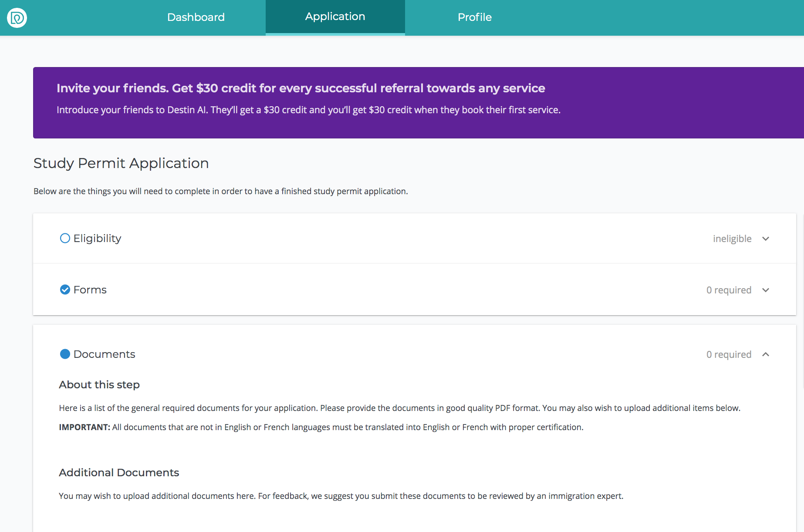
Task: Click the Documents filled circle icon
Action: point(65,354)
